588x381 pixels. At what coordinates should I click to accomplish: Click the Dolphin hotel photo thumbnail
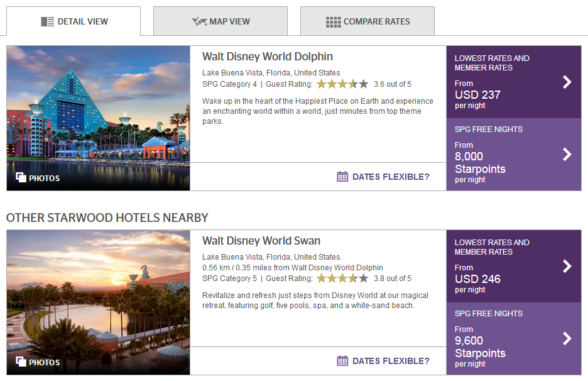pyautogui.click(x=98, y=118)
